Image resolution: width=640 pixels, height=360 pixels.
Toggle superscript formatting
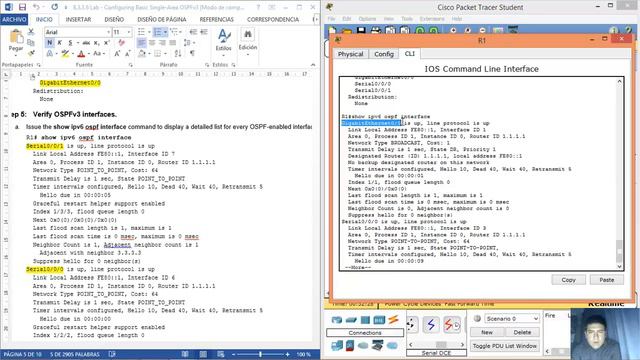[107, 42]
